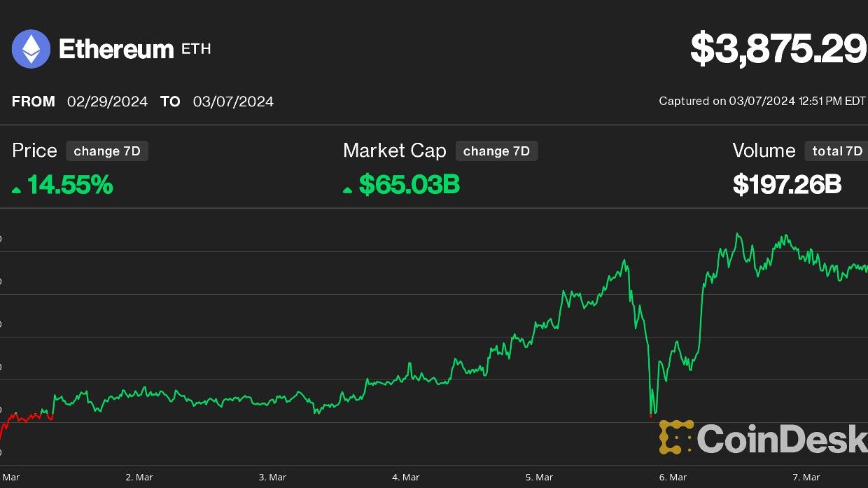Select the Price section header

point(34,151)
